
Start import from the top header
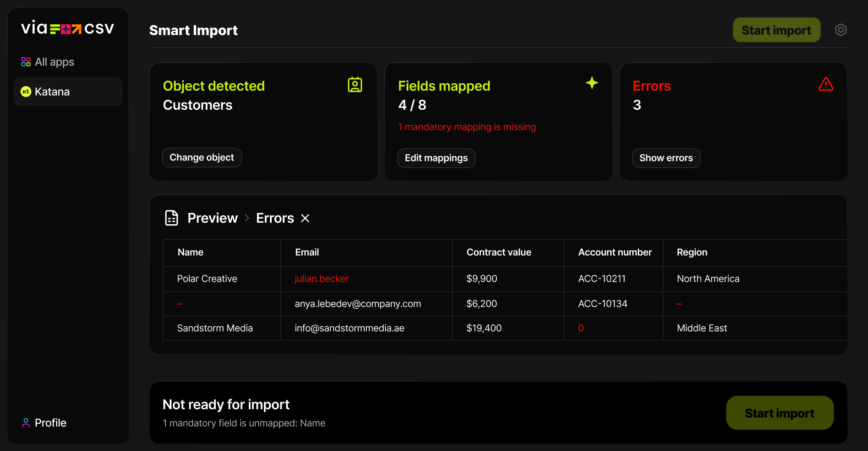[776, 30]
